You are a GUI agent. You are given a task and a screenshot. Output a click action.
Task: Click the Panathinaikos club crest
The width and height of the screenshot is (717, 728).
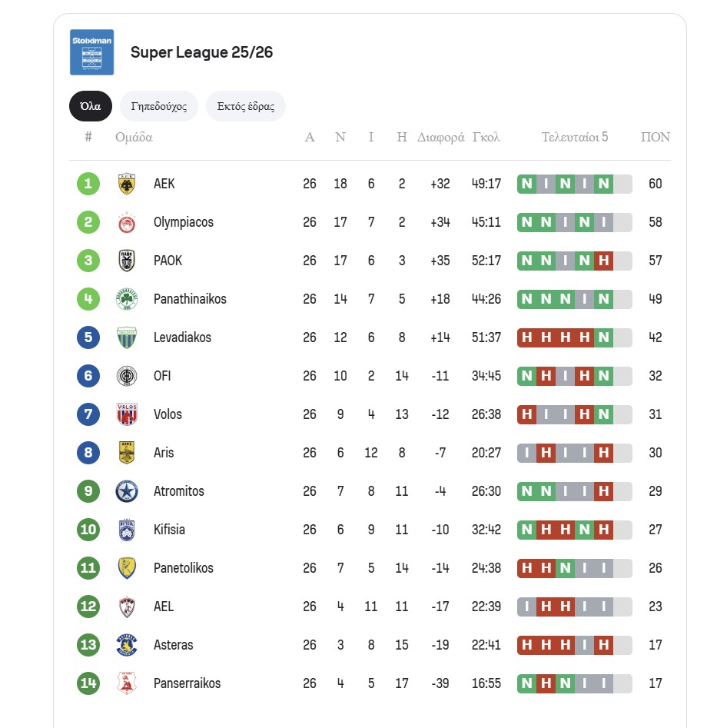click(127, 299)
